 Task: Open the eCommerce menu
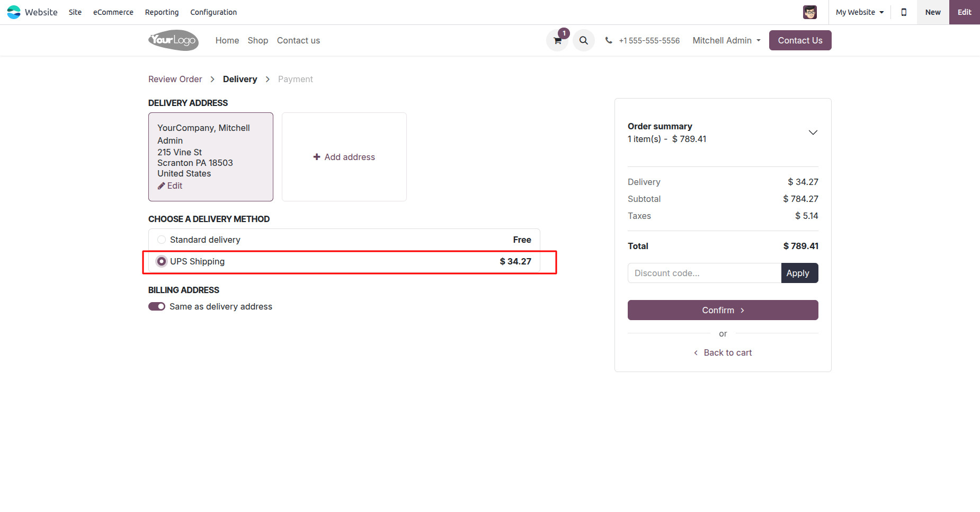[x=113, y=12]
